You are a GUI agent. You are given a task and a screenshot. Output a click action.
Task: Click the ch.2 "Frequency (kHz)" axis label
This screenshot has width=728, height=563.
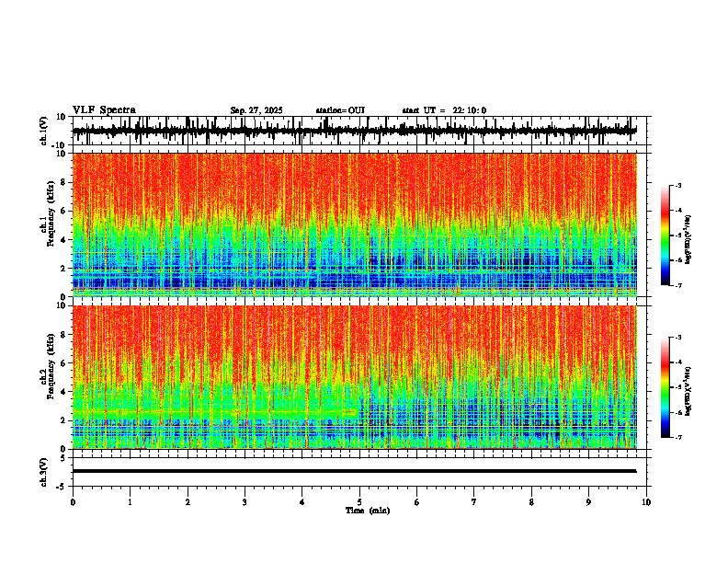point(51,365)
